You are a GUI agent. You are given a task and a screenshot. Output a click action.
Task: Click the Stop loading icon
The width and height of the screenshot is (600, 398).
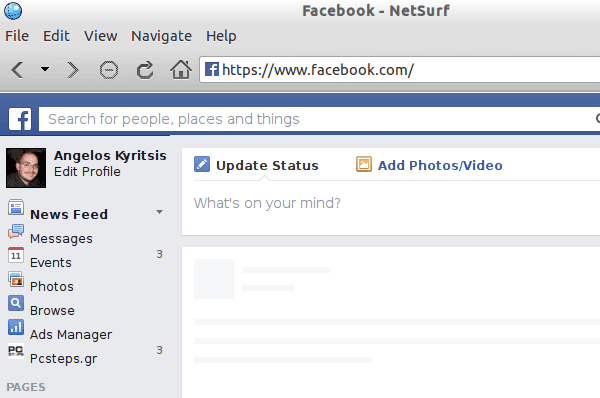click(109, 70)
